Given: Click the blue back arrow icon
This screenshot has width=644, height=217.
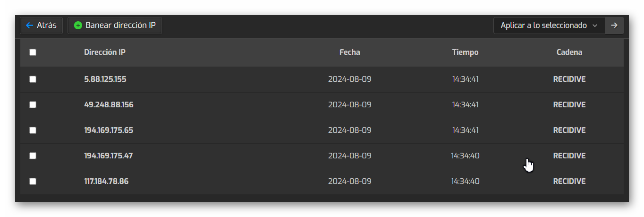Looking at the screenshot, I should click(29, 26).
